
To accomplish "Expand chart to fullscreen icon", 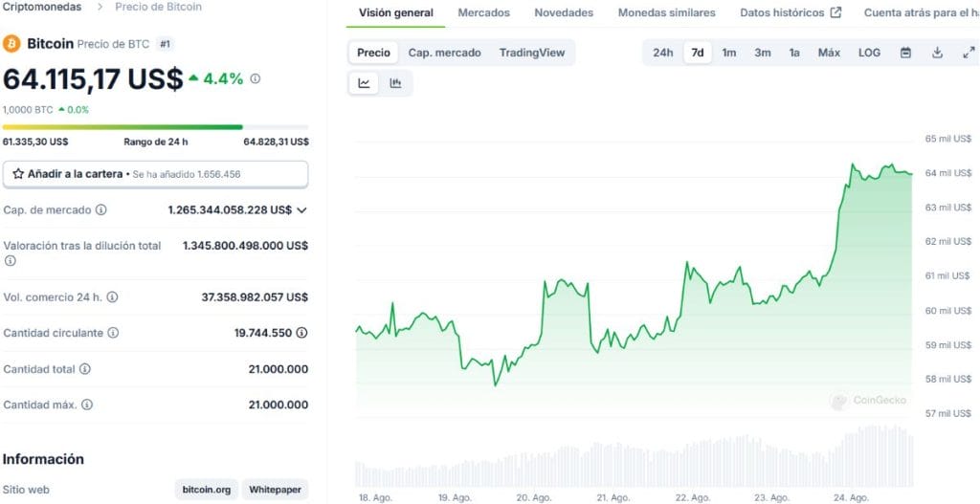I will 969,54.
